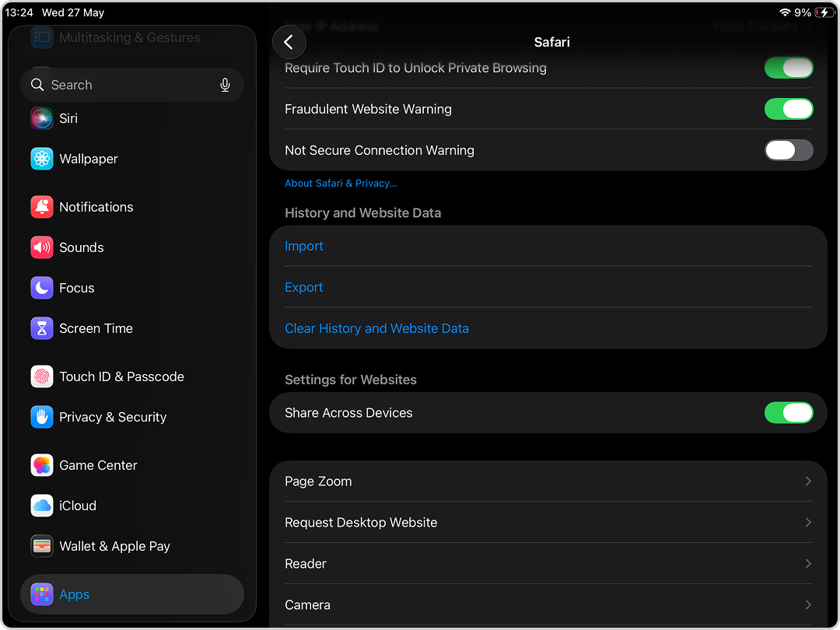This screenshot has width=840, height=630.
Task: Expand Page Zoom chevron
Action: click(808, 481)
